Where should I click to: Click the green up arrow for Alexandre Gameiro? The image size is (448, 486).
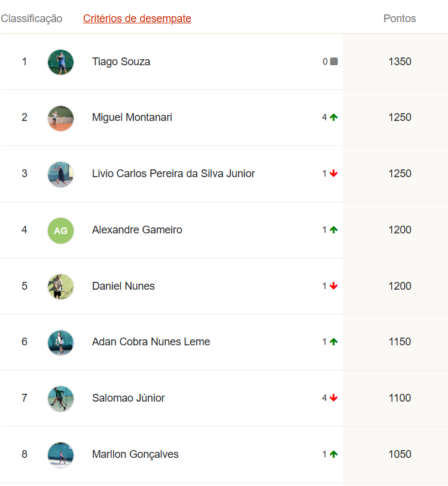click(x=334, y=230)
